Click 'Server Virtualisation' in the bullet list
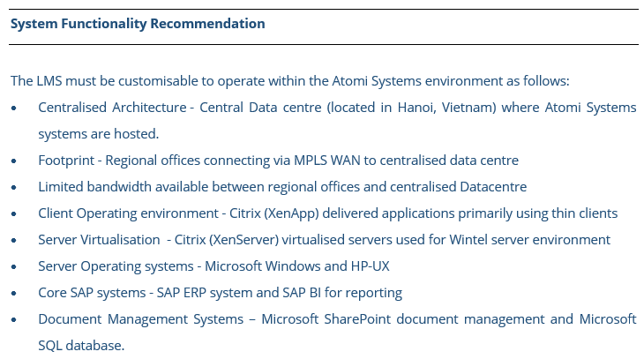This screenshot has height=359, width=644. [x=99, y=240]
